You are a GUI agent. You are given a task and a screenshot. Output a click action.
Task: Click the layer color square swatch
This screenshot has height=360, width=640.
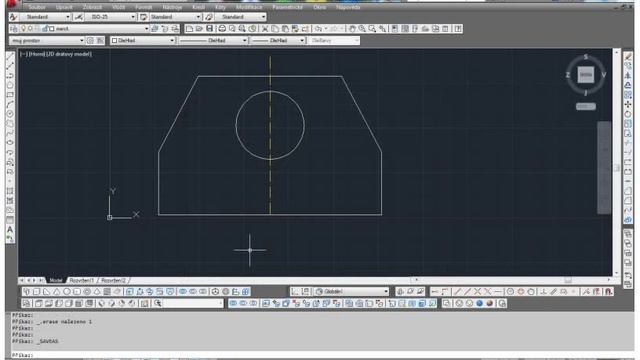tap(52, 29)
